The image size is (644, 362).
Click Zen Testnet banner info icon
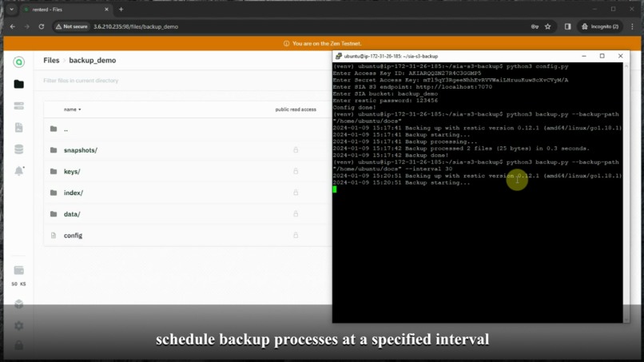pos(286,44)
